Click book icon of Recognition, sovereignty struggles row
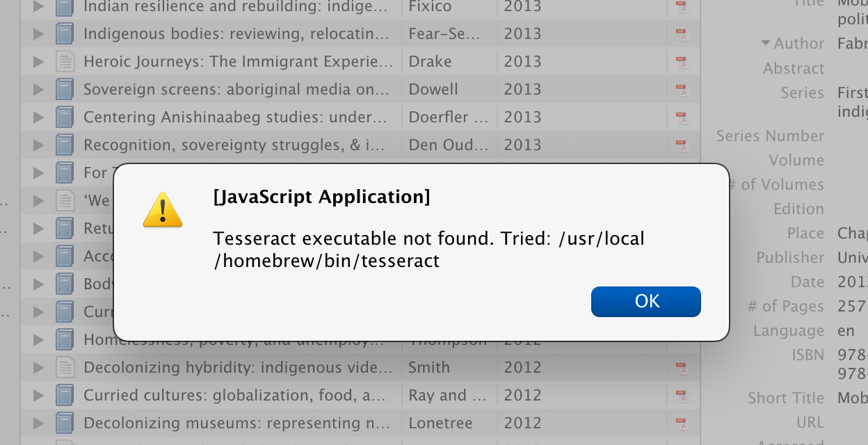Screen dimensions: 868x445 point(65,145)
